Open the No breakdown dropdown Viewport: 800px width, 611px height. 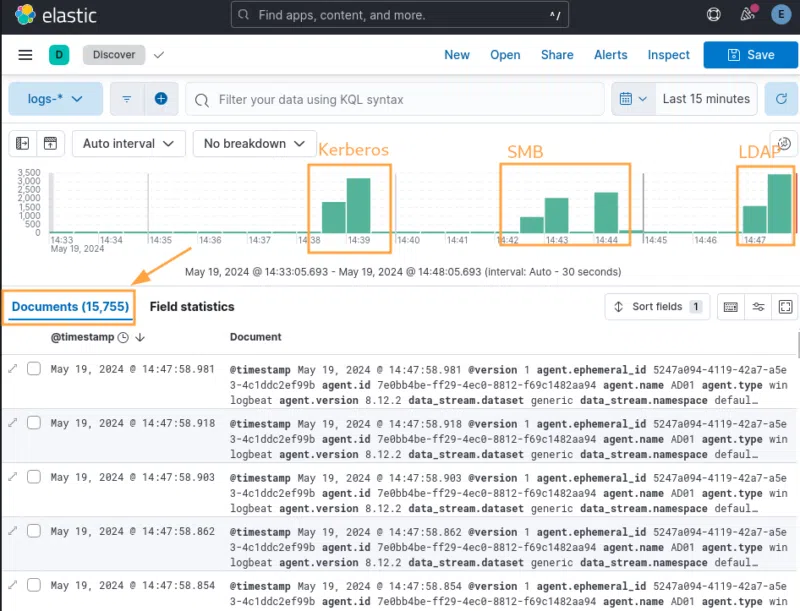[x=254, y=143]
